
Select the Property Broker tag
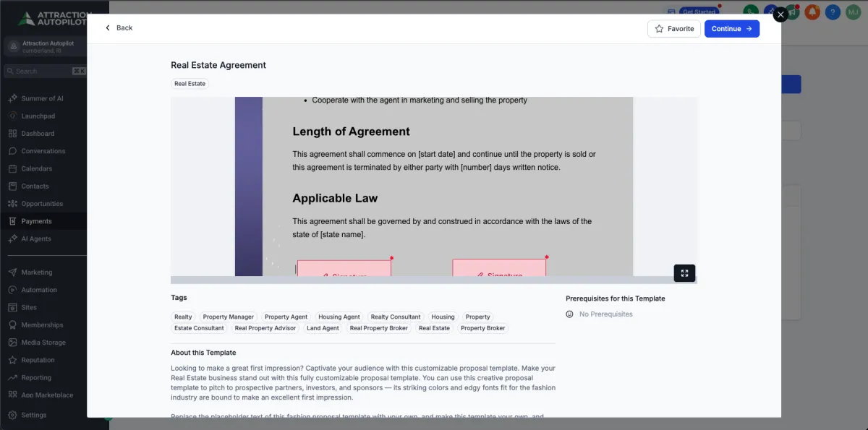482,328
